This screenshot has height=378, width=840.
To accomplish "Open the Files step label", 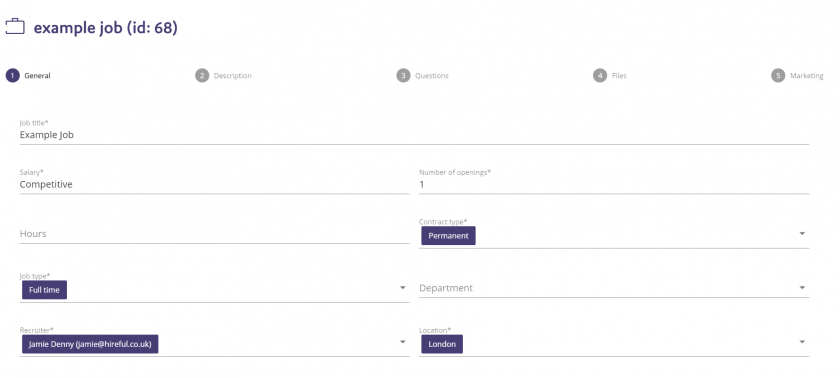I will pyautogui.click(x=619, y=76).
